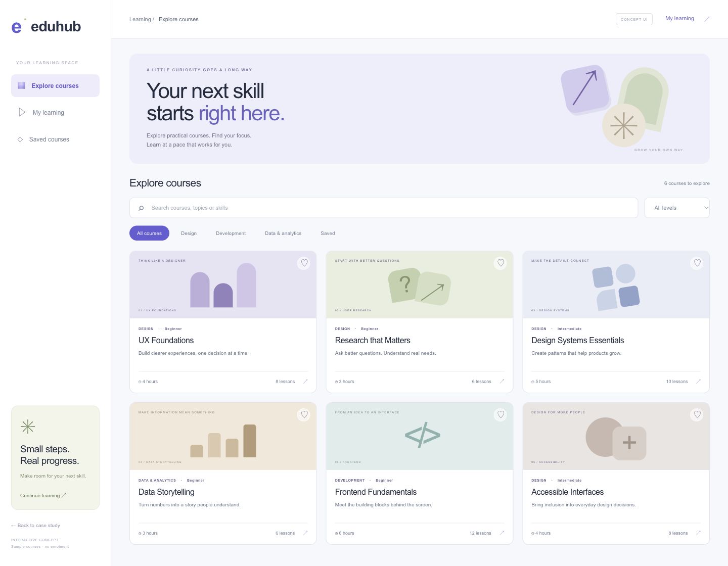Open the Accessible Interfaces thumbnail

[x=616, y=436]
